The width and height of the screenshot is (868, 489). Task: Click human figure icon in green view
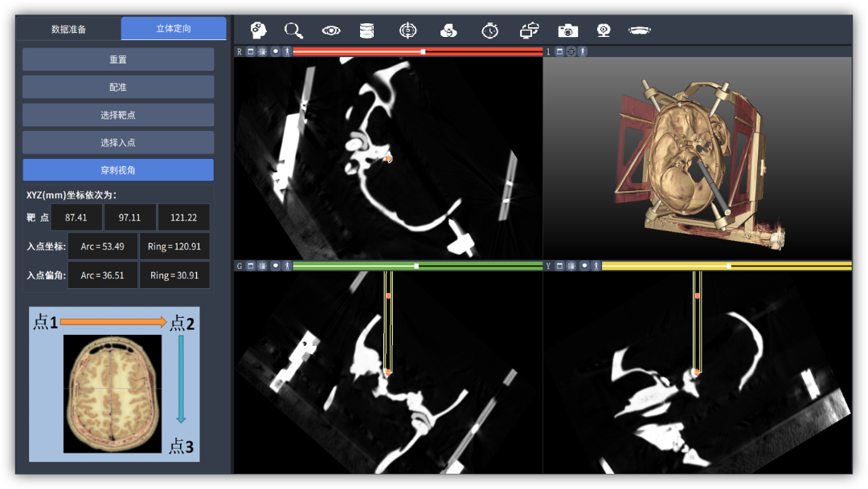287,266
